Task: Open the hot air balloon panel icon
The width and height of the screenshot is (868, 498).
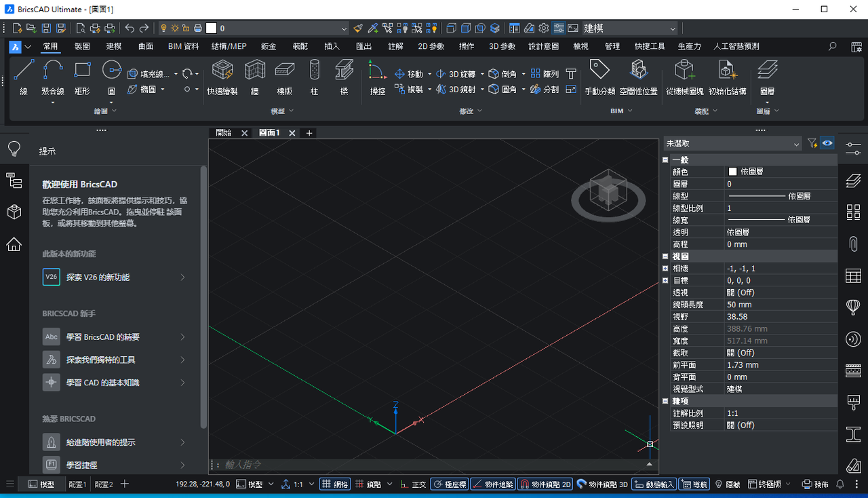Action: 853,307
